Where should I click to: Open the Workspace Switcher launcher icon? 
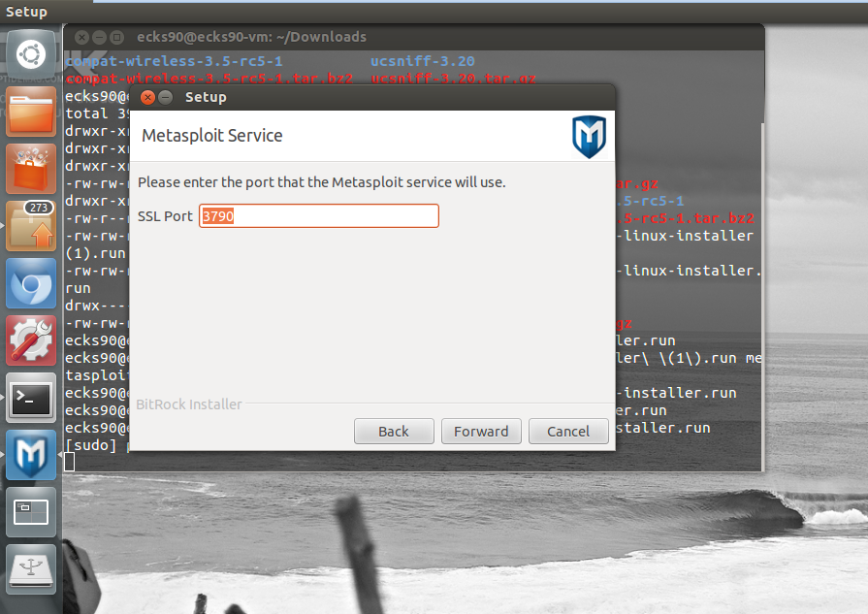click(31, 512)
